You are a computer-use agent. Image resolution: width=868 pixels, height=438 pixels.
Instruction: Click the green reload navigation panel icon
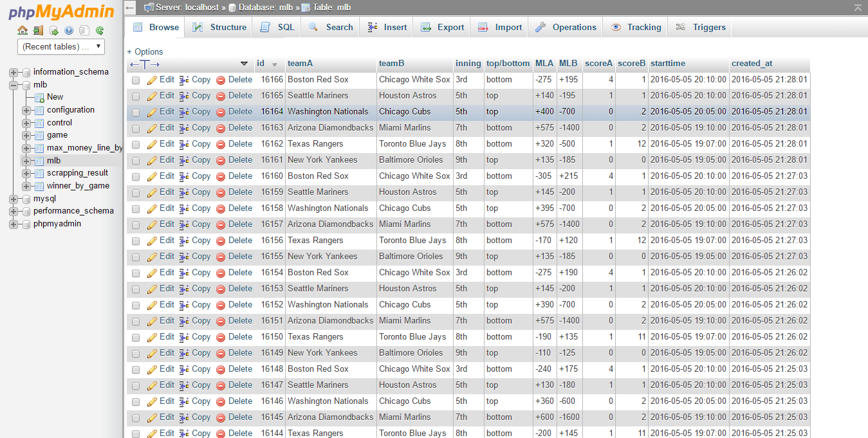click(100, 30)
